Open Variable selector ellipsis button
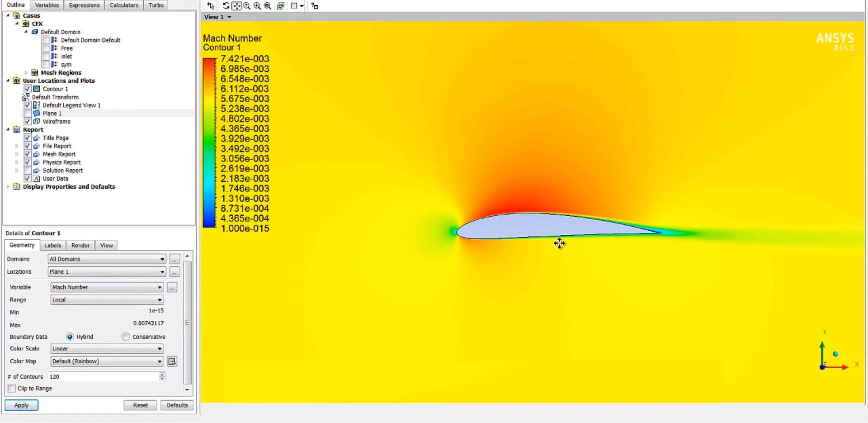868x423 pixels. tap(172, 287)
